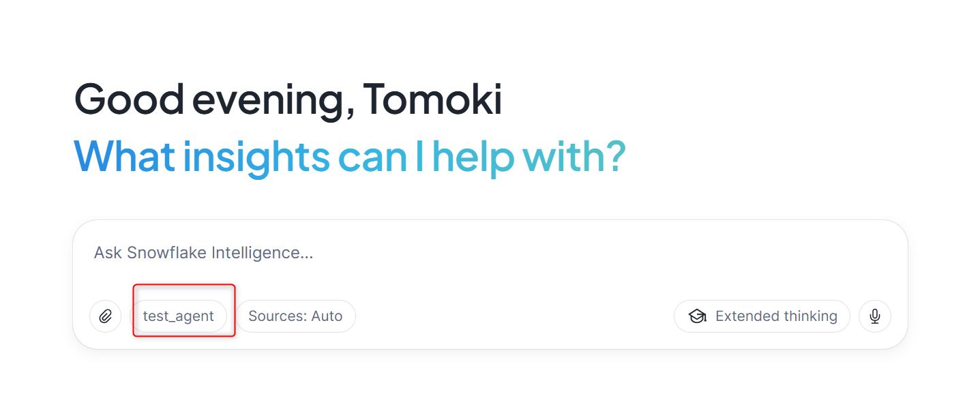This screenshot has width=980, height=400.
Task: Open the attachment picker in prompt box
Action: coord(105,316)
